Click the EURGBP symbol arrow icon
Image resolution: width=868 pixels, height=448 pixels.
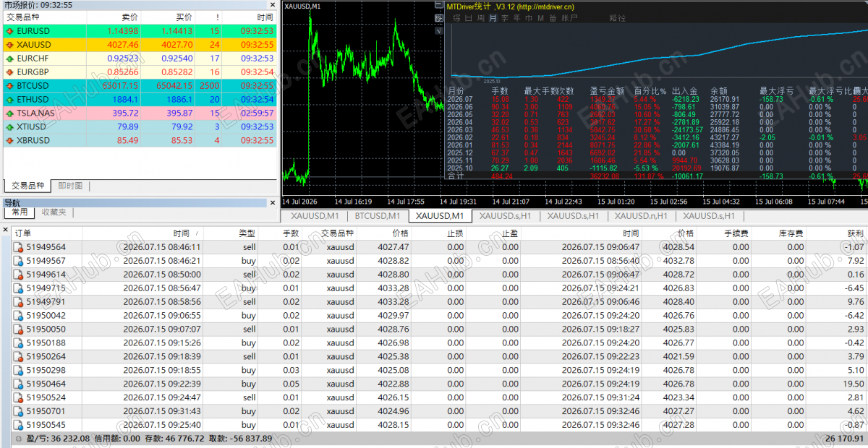[9, 72]
